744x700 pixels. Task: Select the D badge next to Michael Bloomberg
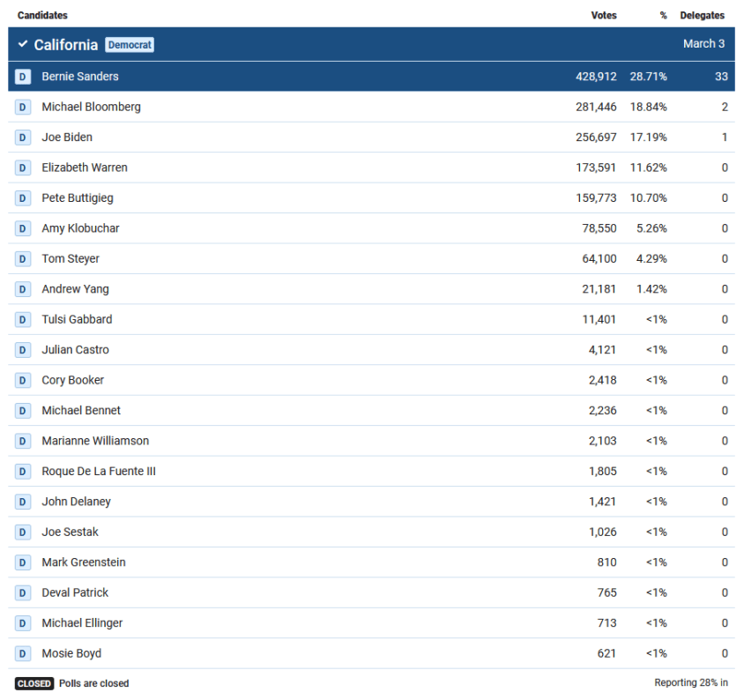[x=21, y=107]
